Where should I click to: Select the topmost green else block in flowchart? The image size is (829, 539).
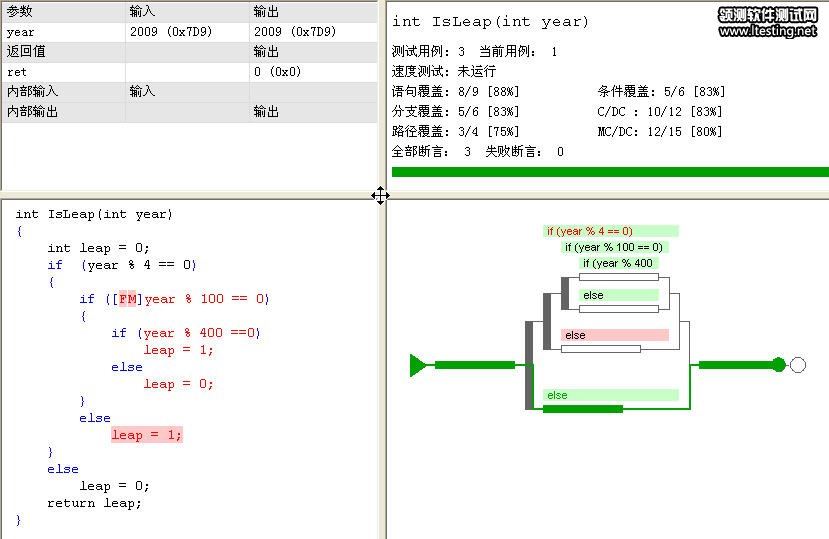click(619, 295)
